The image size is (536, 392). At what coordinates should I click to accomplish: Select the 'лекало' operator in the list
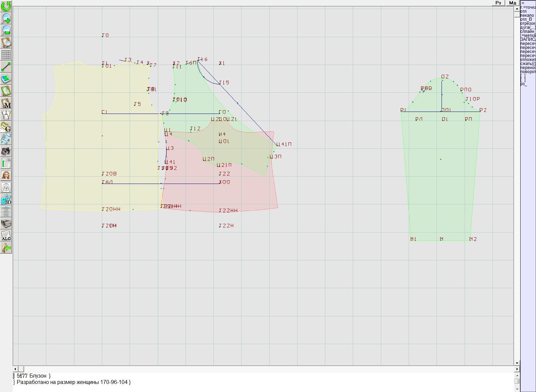(x=527, y=15)
